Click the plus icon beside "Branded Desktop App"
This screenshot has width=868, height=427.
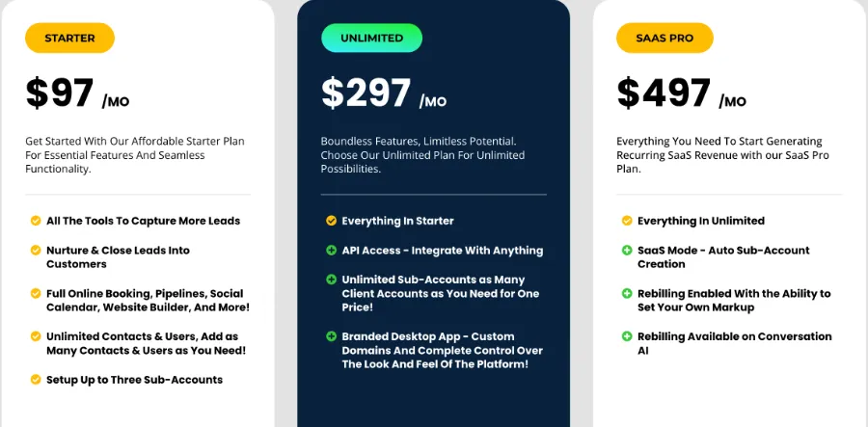click(x=331, y=336)
